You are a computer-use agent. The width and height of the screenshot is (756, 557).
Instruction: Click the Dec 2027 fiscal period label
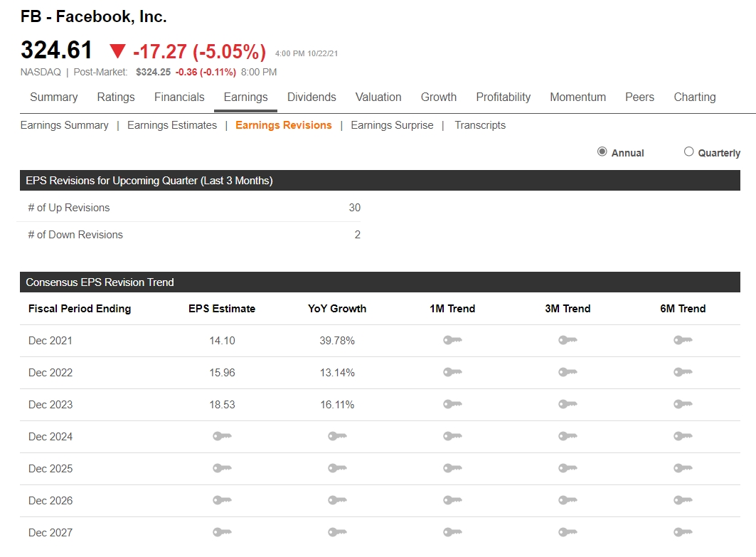pyautogui.click(x=50, y=532)
